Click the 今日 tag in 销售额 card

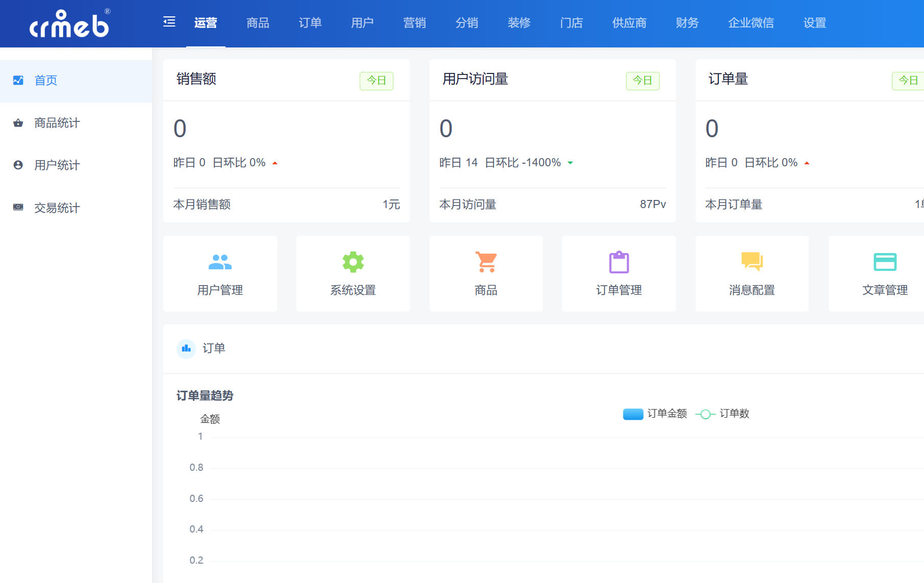[x=377, y=81]
